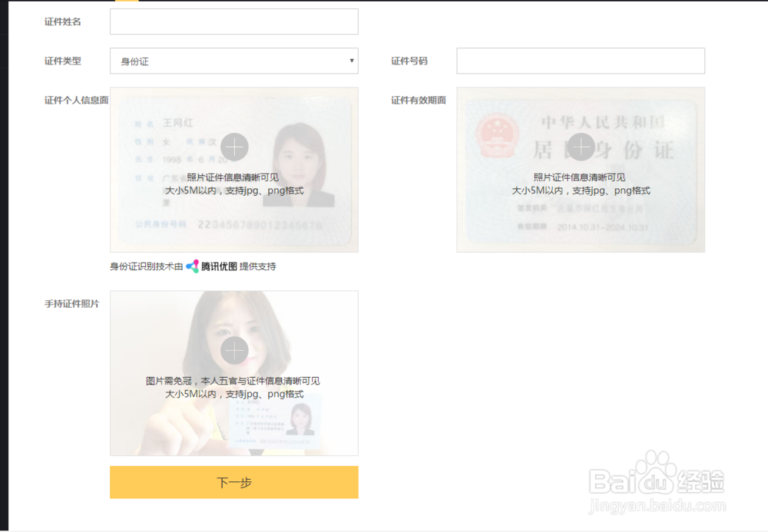Open the 证件类型 dropdown showing 身份证
Viewport: 768px width, 532px height.
coord(234,61)
